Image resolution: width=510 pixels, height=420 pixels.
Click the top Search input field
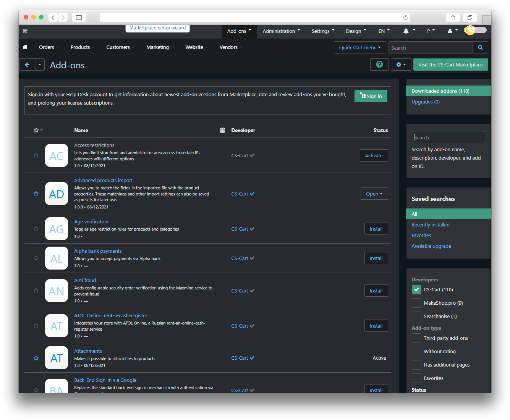[x=431, y=48]
